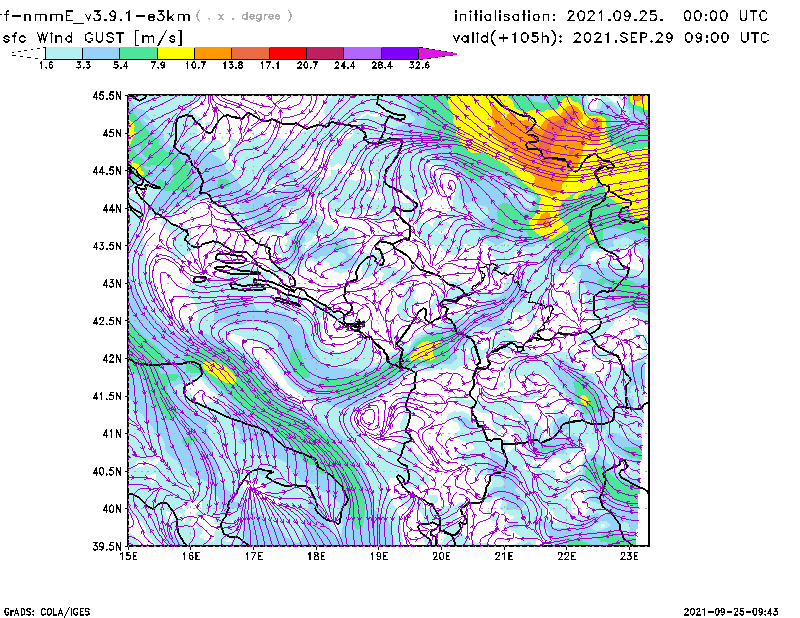Click the legend value '7.9'
Screen dimensions: 800x618
click(158, 65)
